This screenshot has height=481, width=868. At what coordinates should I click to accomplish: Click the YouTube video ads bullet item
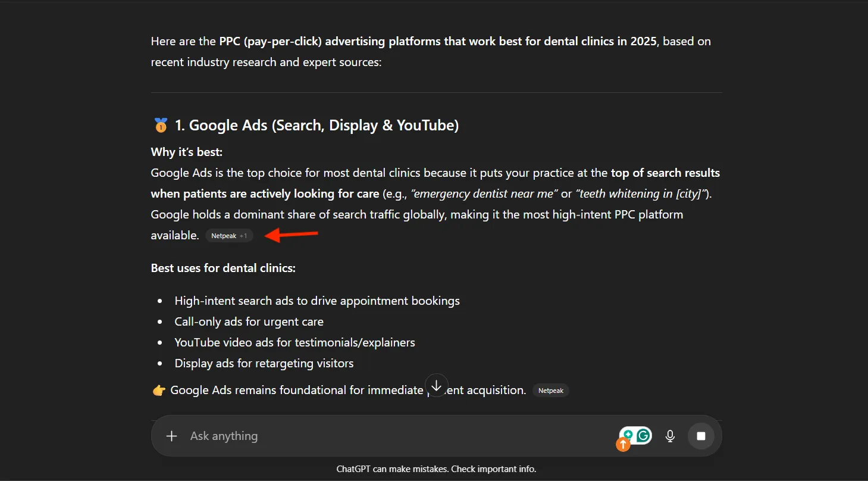[294, 342]
